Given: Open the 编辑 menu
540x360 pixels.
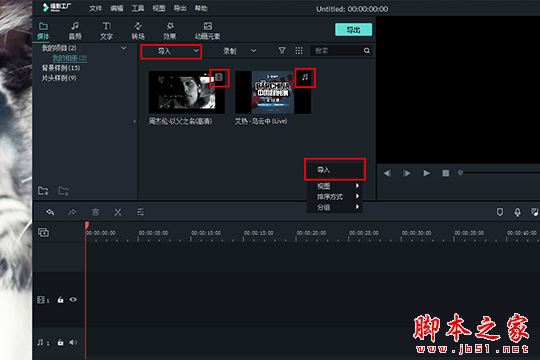Looking at the screenshot, I should coord(117,8).
